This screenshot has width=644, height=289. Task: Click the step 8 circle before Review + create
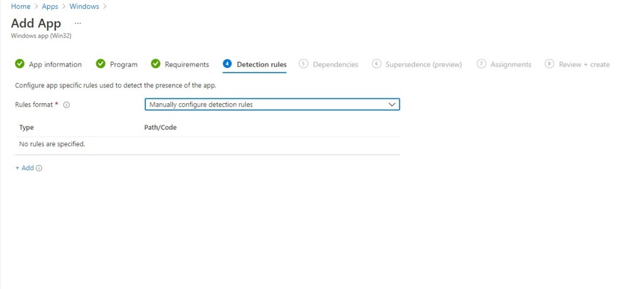click(549, 64)
